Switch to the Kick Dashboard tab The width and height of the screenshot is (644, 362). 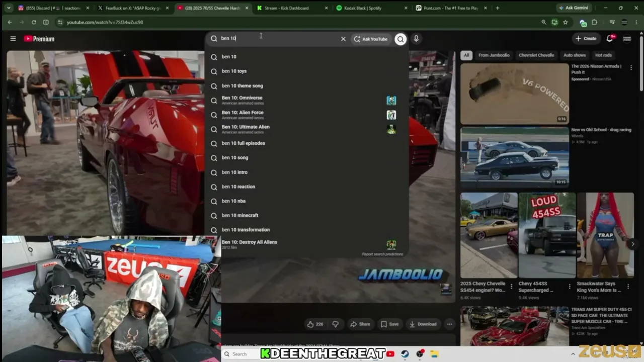click(291, 8)
